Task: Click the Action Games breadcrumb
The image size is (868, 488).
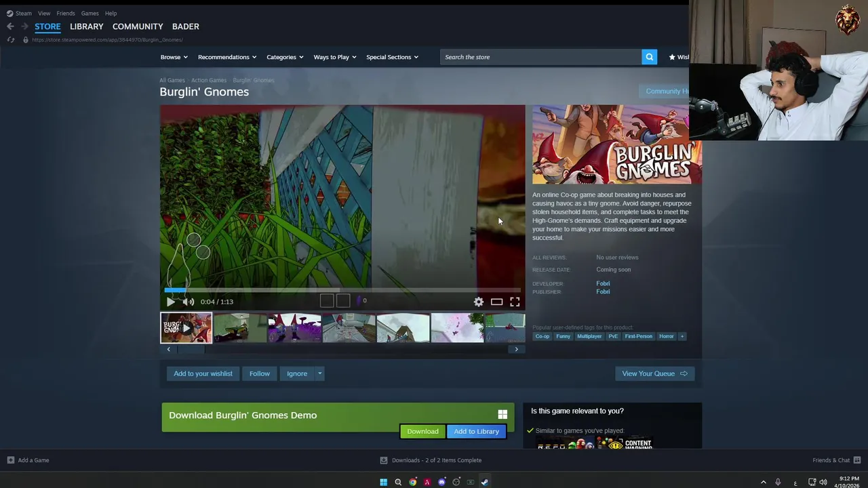Action: (x=209, y=80)
